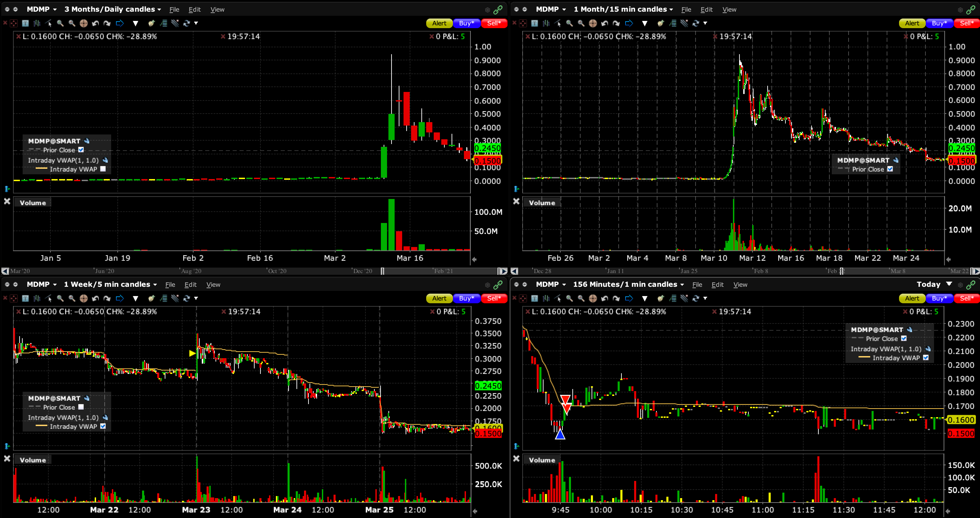Open the 3 Months/Daily candles period dropdown

point(113,9)
